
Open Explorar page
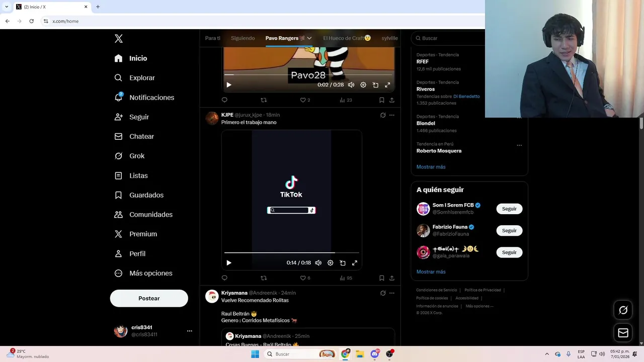(x=134, y=78)
